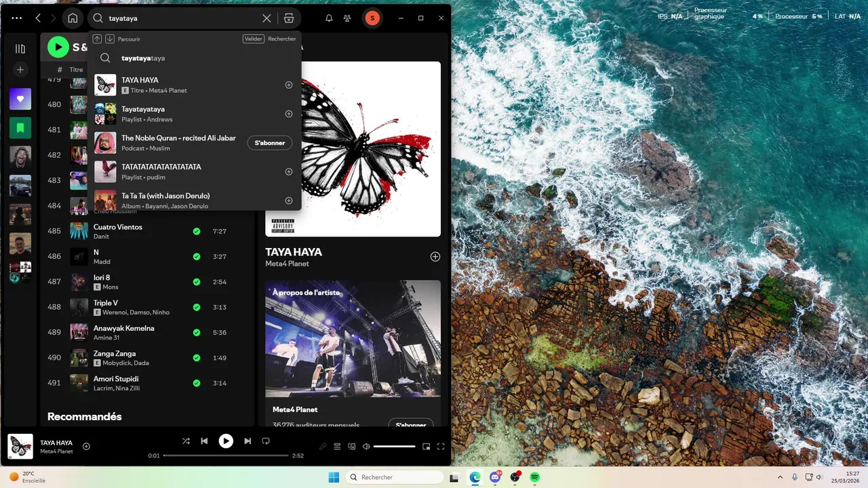Add Tayatayataya playlist result to library
The image size is (868, 488).
pyautogui.click(x=288, y=114)
